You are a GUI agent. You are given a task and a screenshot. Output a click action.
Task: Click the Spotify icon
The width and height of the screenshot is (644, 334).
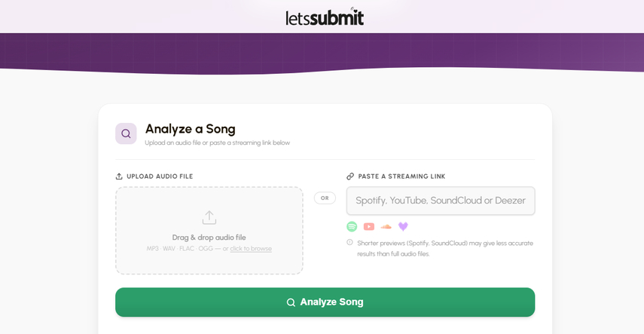click(x=352, y=227)
